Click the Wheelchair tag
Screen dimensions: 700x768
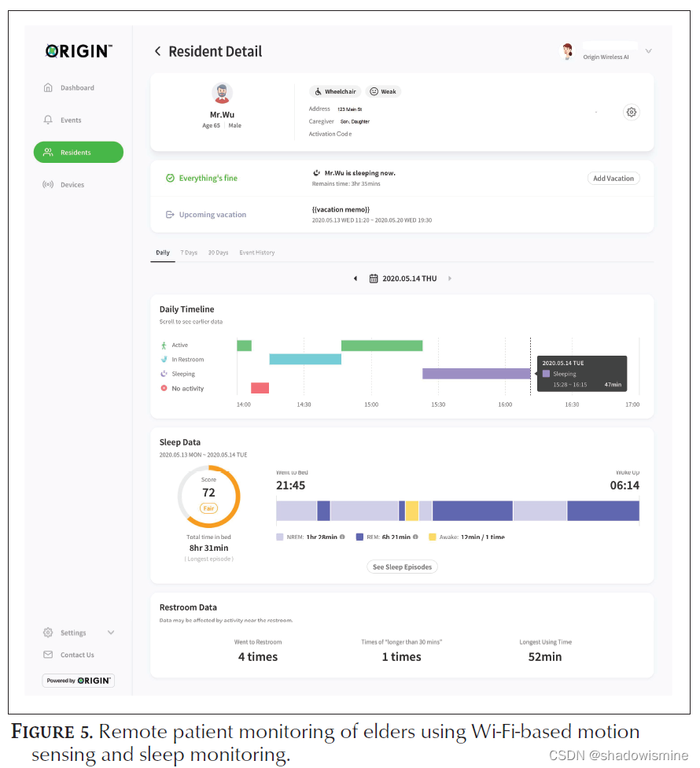(x=335, y=91)
